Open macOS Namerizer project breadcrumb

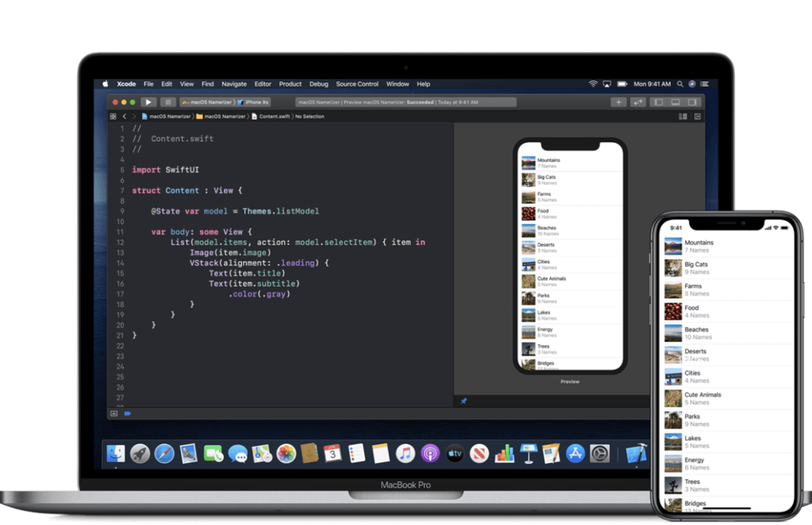[x=166, y=117]
